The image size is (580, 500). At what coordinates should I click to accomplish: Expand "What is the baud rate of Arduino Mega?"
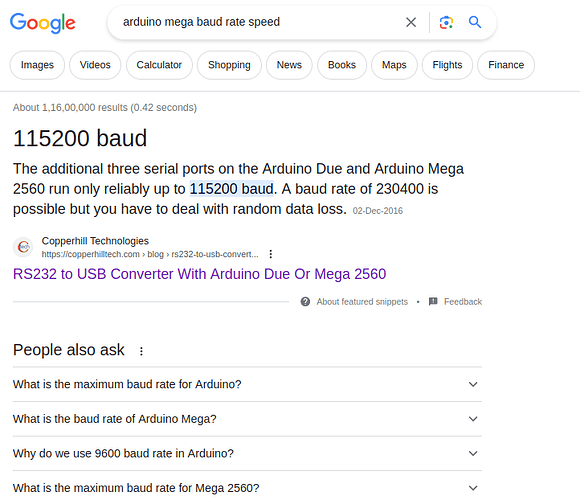pyautogui.click(x=247, y=419)
